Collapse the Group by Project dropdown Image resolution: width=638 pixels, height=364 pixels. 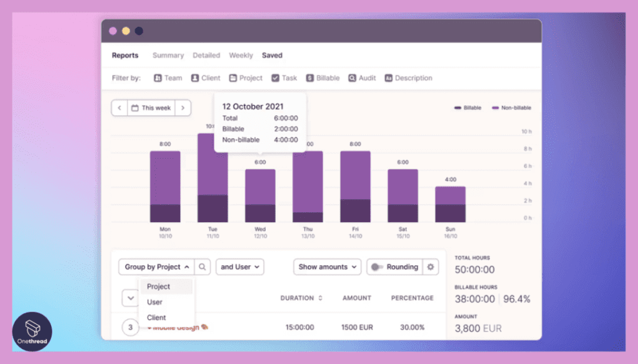[156, 267]
